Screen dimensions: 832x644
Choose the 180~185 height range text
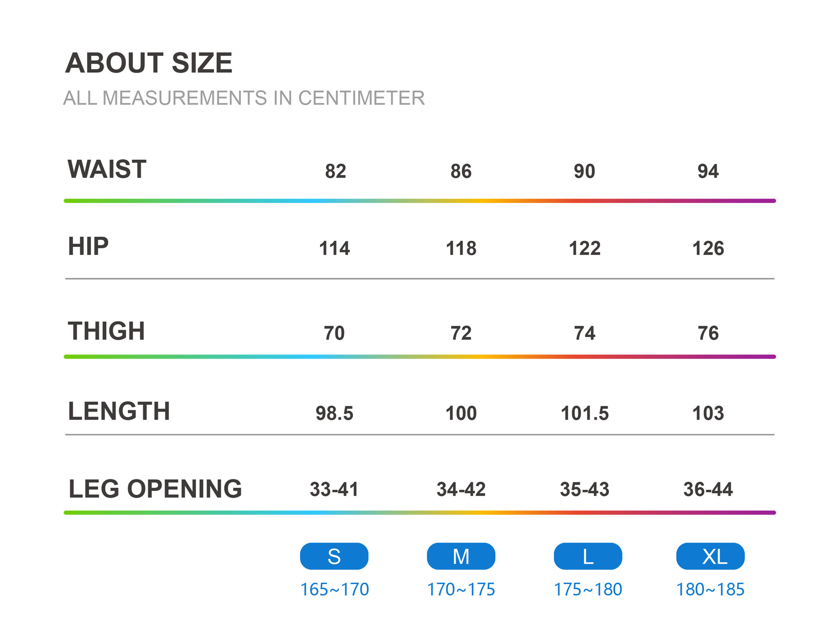(x=710, y=589)
